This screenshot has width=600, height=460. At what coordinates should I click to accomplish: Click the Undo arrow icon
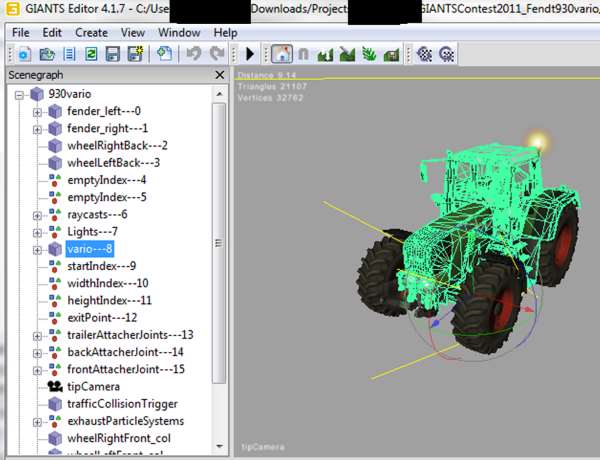194,54
